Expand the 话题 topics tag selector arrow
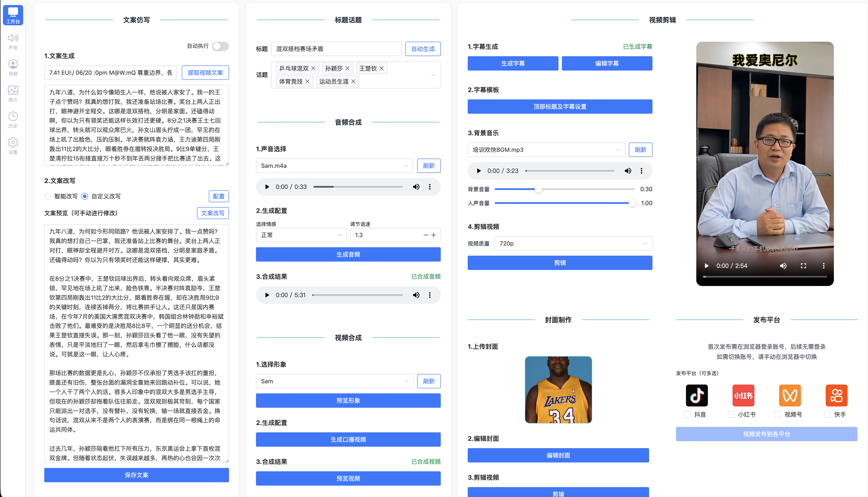The image size is (868, 497). pos(433,75)
